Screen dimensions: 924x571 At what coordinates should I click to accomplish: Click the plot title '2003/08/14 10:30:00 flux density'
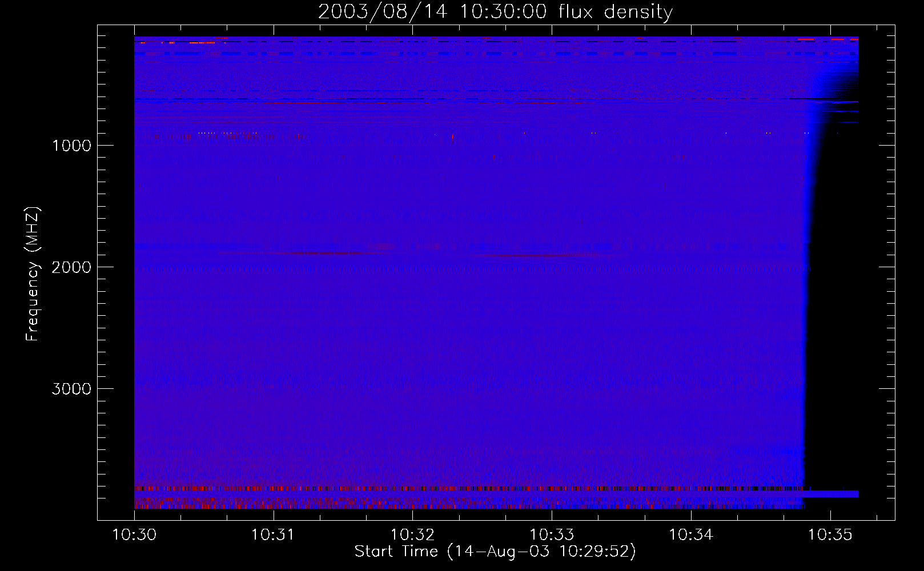(x=495, y=11)
